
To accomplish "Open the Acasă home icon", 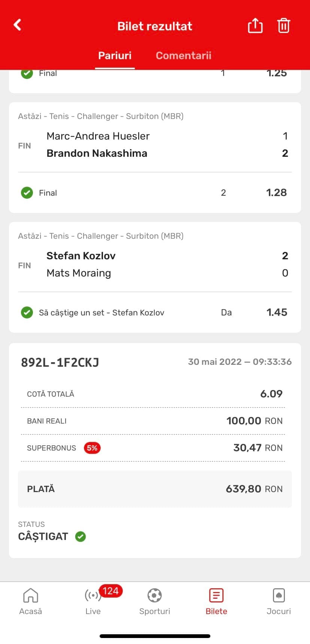I will [x=31, y=595].
